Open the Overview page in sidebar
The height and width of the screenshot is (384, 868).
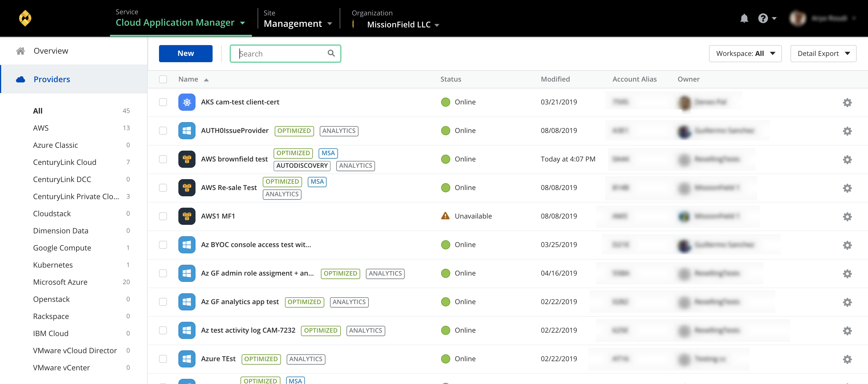pyautogui.click(x=74, y=50)
